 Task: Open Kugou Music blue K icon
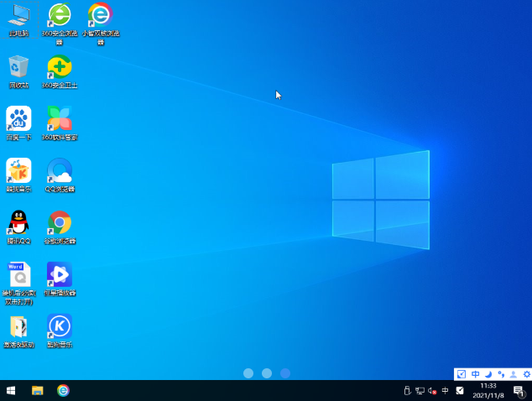pyautogui.click(x=60, y=326)
